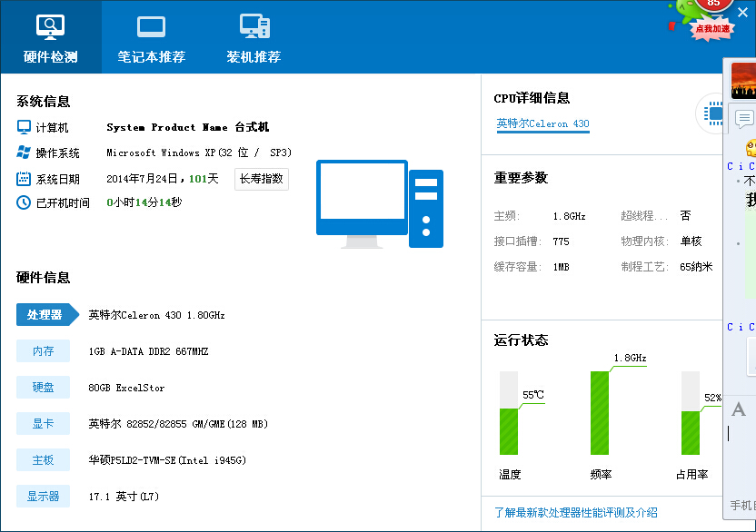
Task: Click the 物理内核 value '单核'
Action: click(691, 241)
